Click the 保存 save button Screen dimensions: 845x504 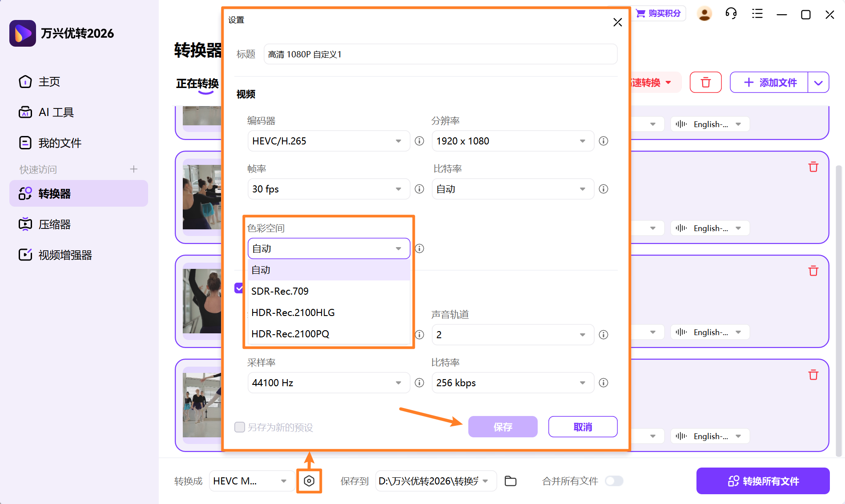pyautogui.click(x=503, y=427)
